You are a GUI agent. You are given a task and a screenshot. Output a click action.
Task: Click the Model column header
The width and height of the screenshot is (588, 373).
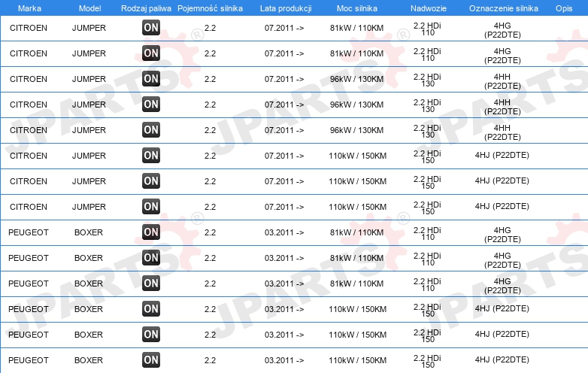(x=89, y=8)
